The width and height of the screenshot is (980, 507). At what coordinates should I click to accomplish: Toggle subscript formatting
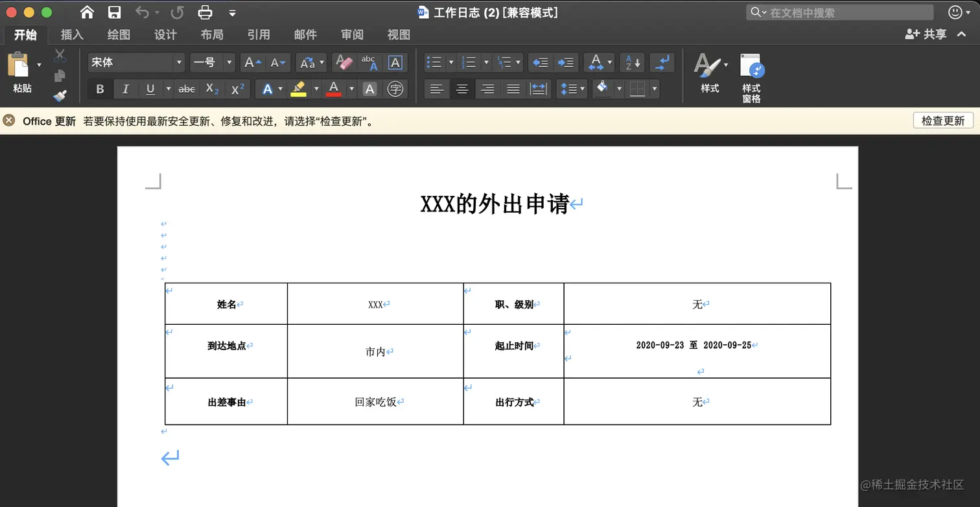click(212, 89)
